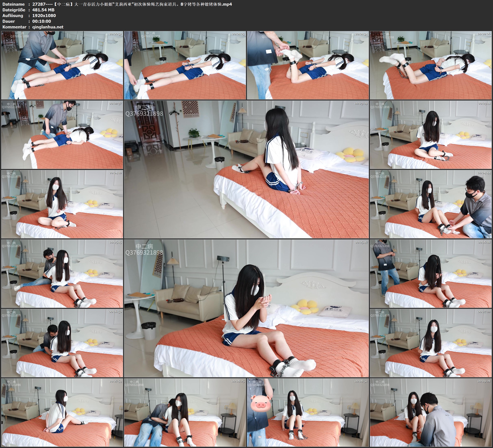Open the last frame at 00:09:28

point(431,412)
